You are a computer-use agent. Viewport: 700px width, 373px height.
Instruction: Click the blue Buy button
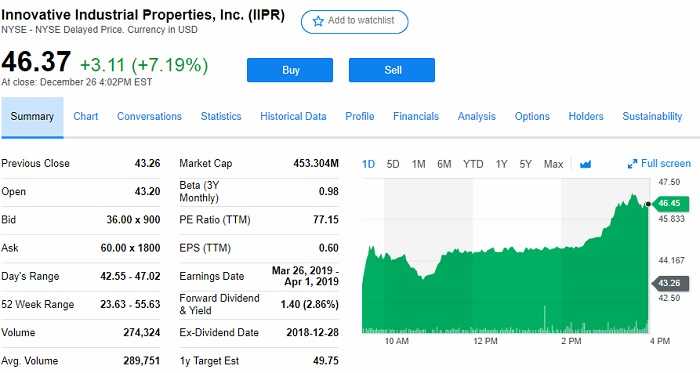[x=290, y=70]
